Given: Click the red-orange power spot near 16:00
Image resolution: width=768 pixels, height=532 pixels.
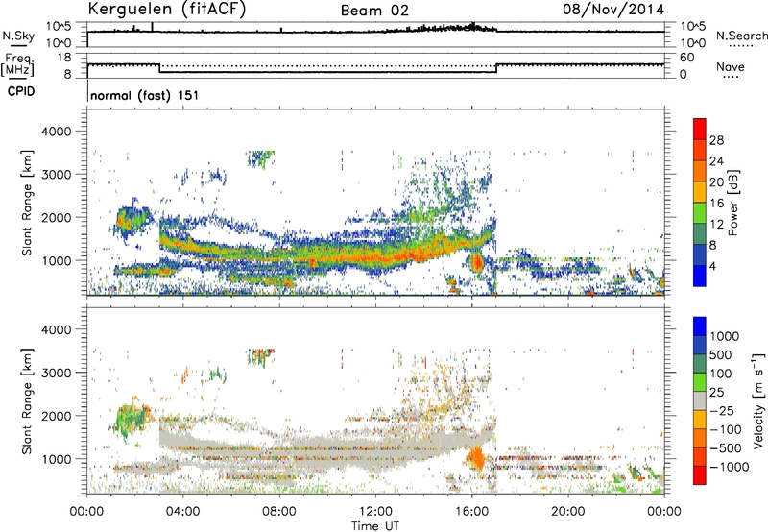Looking at the screenshot, I should pyautogui.click(x=476, y=263).
